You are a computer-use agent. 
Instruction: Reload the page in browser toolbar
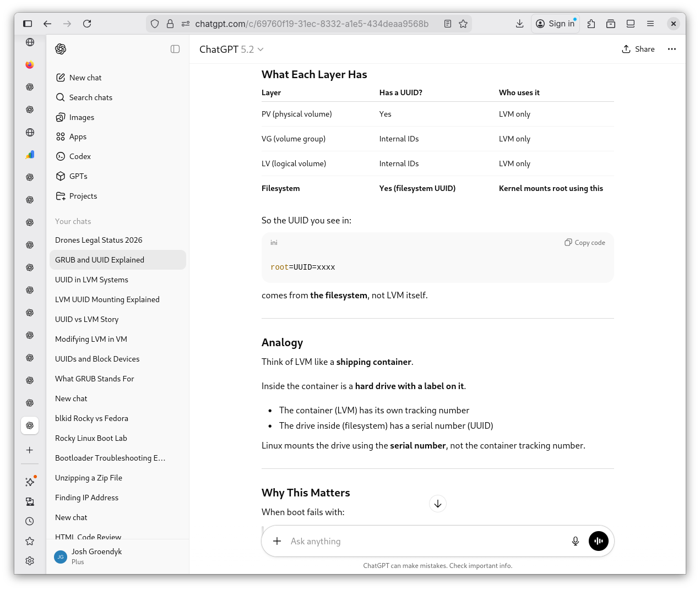87,24
